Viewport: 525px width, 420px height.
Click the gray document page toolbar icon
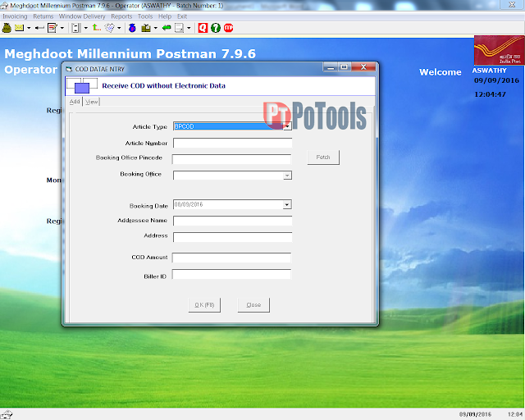[x=179, y=28]
